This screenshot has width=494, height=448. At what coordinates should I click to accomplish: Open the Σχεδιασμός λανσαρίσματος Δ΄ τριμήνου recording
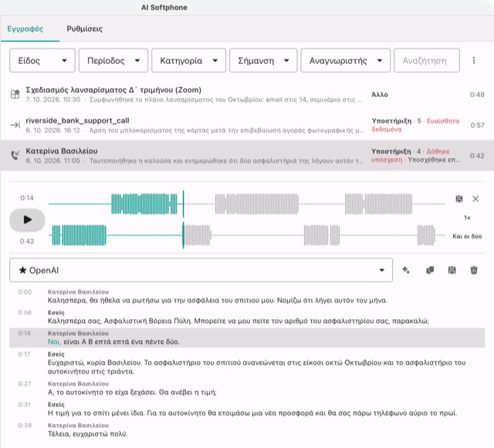(x=113, y=90)
